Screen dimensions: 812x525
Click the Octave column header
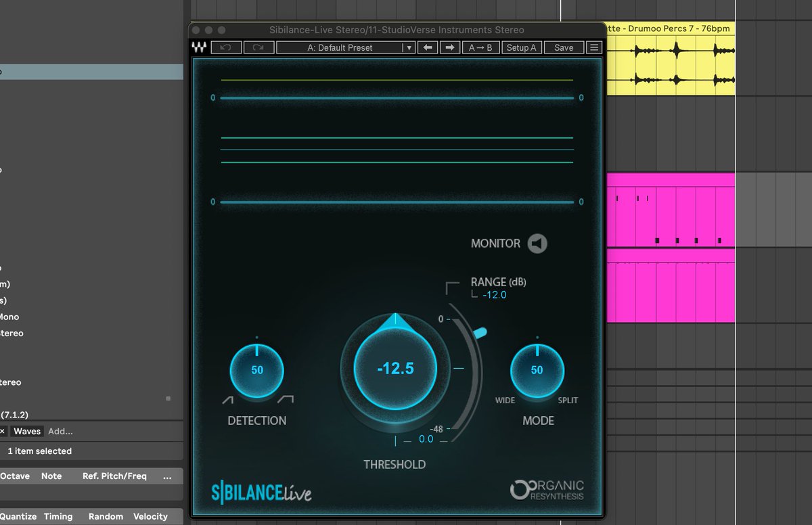coord(15,476)
